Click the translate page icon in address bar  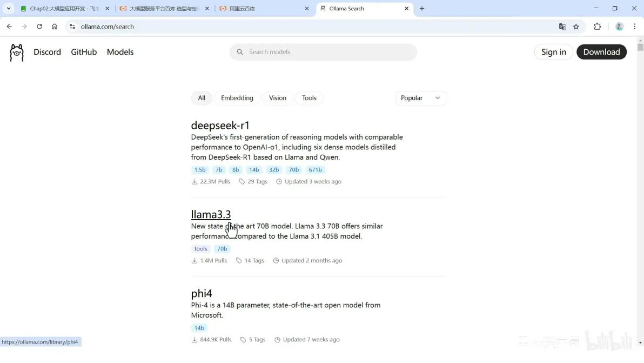[562, 27]
